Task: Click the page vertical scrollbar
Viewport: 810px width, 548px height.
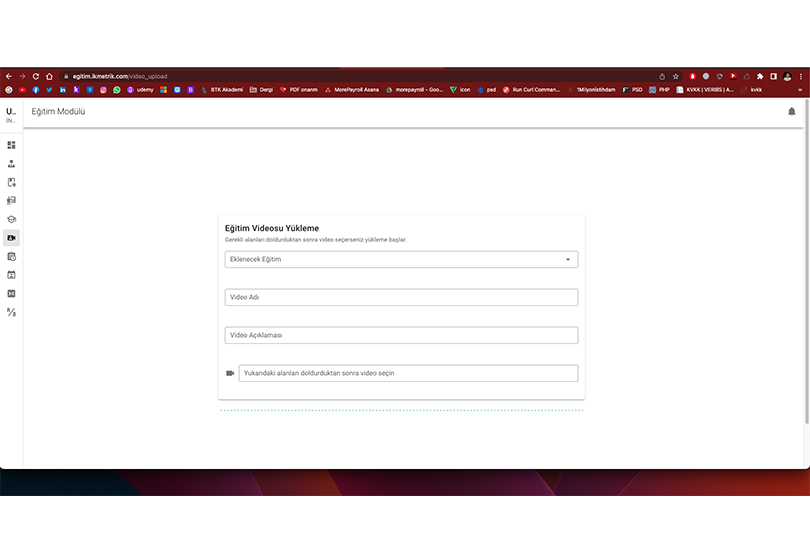Action: tap(806, 261)
